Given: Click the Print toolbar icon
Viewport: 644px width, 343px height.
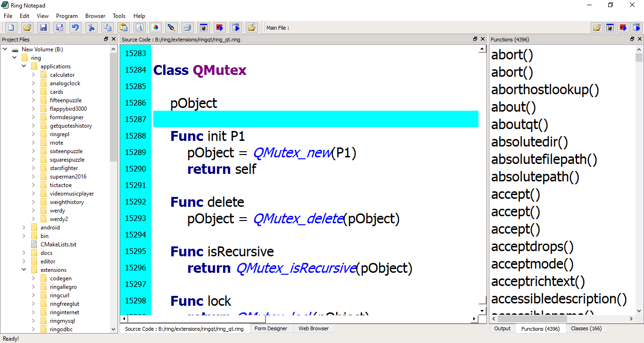Looking at the screenshot, I should coord(187,28).
